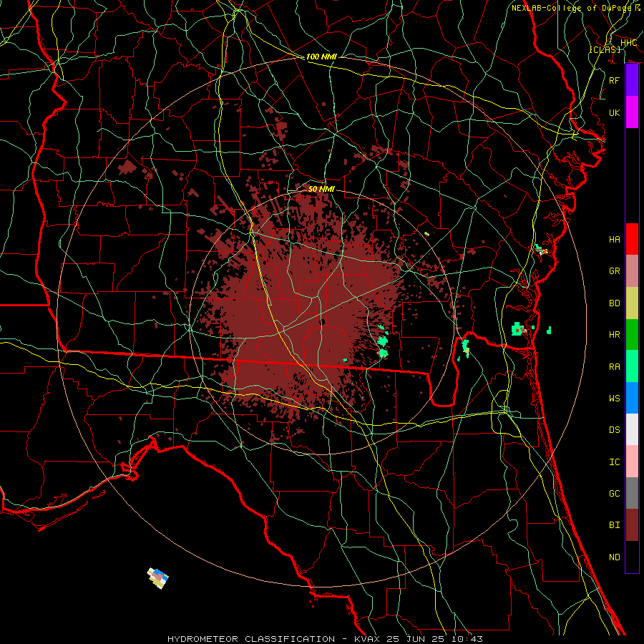Click the purple RF legend color swatch
This screenshot has width=644, height=644.
632,80
